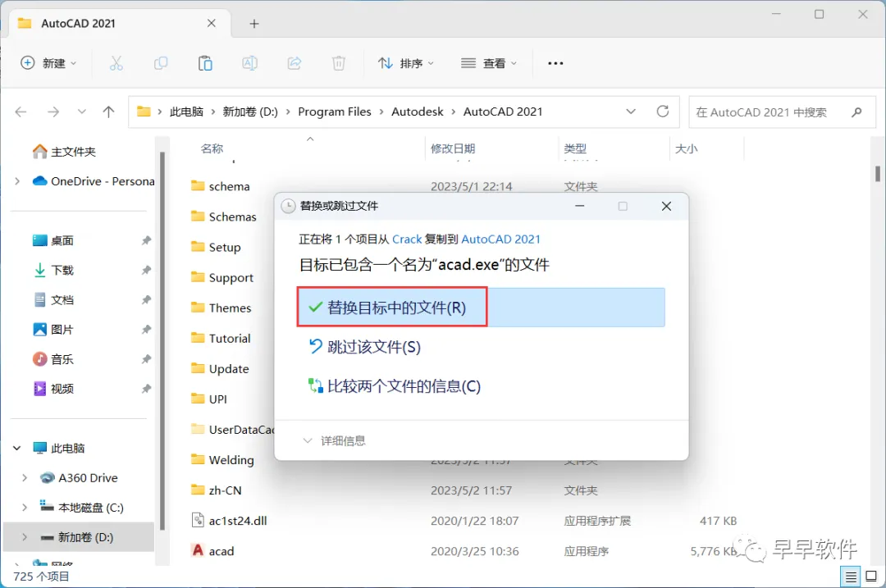Select the acad application file
The image size is (886, 588).
tap(213, 551)
